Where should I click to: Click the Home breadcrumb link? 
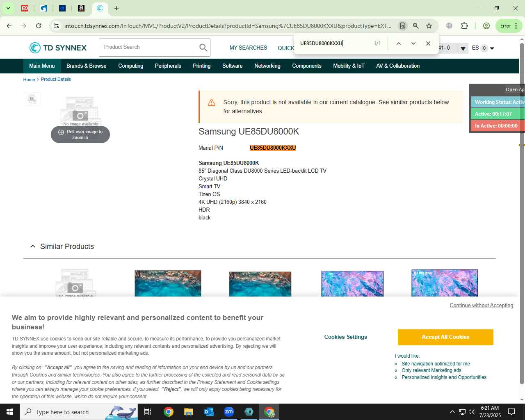(29, 80)
